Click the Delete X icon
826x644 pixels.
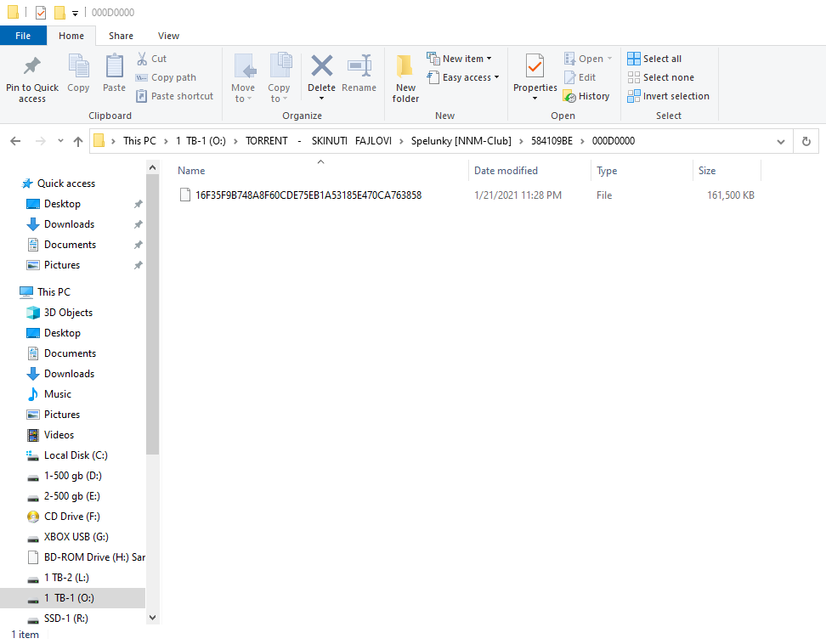pos(321,65)
